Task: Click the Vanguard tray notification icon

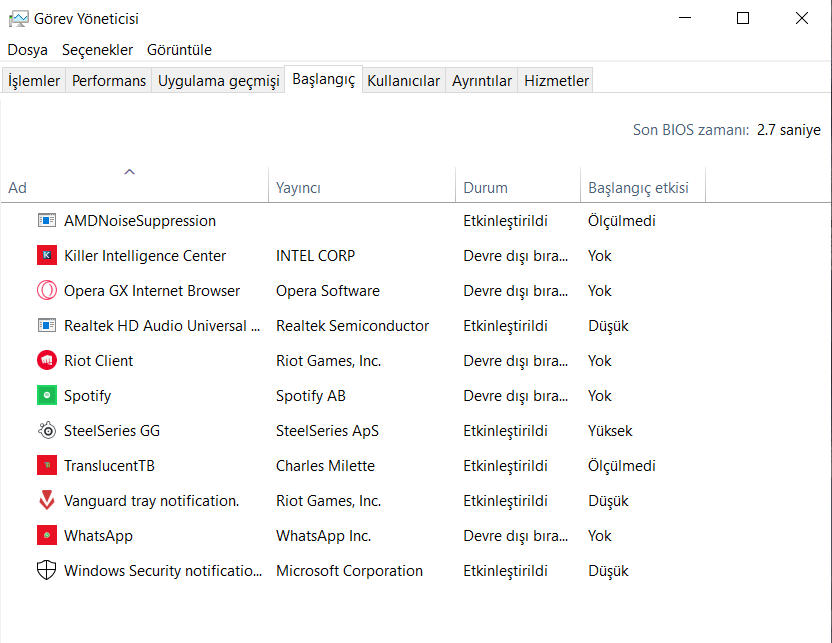Action: (47, 501)
